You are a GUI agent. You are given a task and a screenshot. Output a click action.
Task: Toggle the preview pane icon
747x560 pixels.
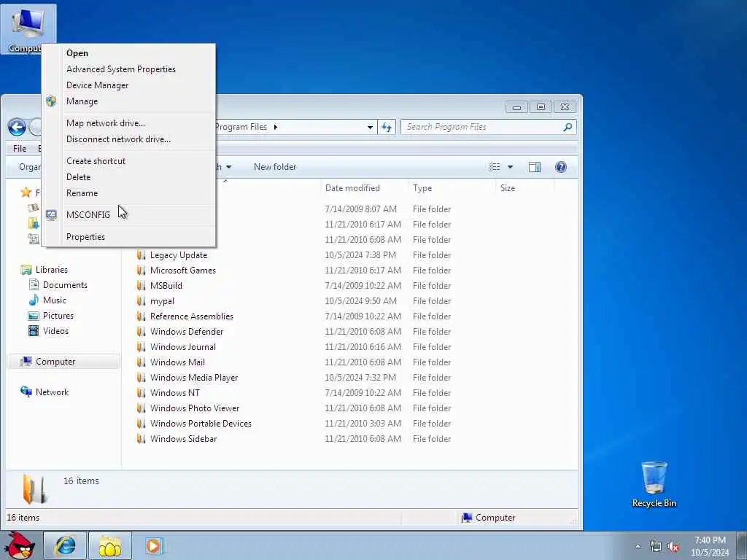click(535, 167)
